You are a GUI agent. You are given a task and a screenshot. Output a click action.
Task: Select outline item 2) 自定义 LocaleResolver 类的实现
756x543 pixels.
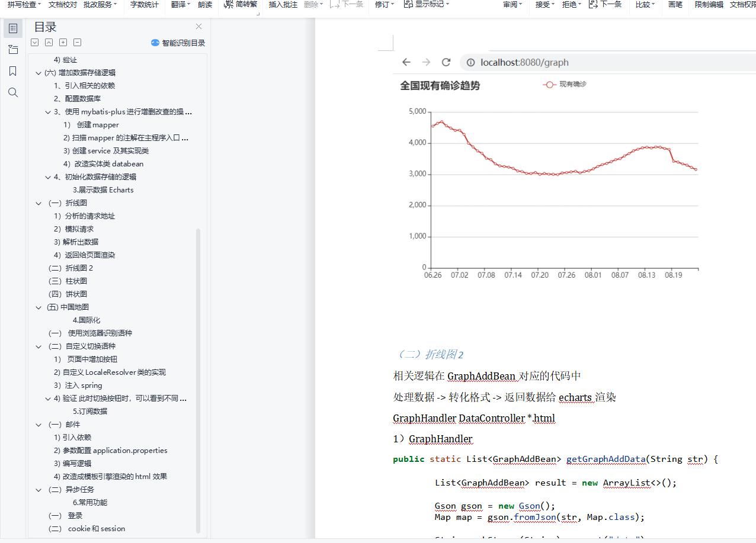coord(110,372)
